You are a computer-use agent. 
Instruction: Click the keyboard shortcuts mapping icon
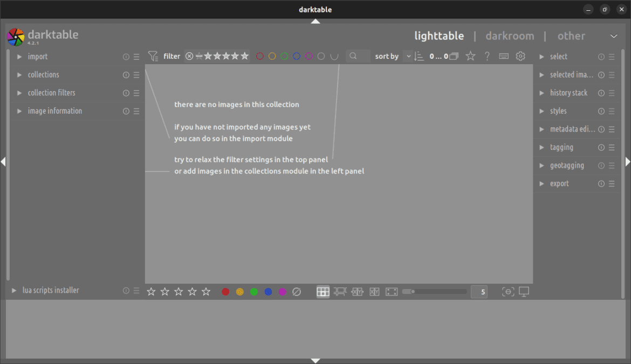(x=504, y=56)
